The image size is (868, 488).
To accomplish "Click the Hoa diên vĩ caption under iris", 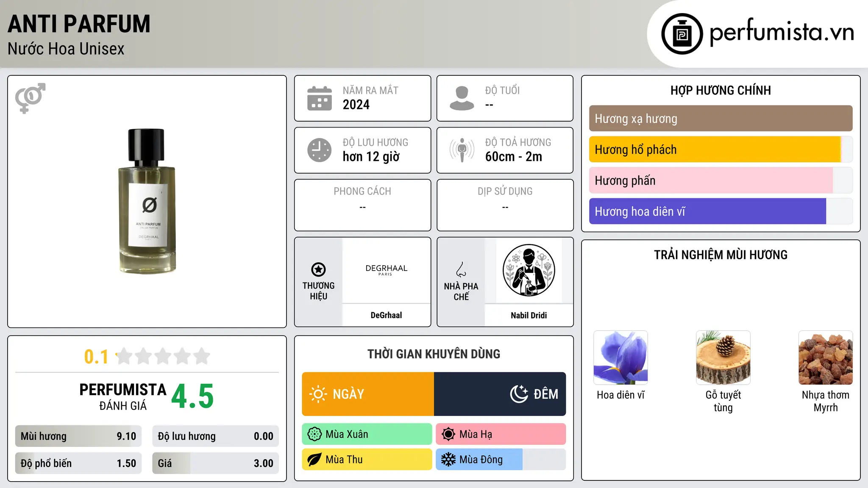I will (x=620, y=395).
